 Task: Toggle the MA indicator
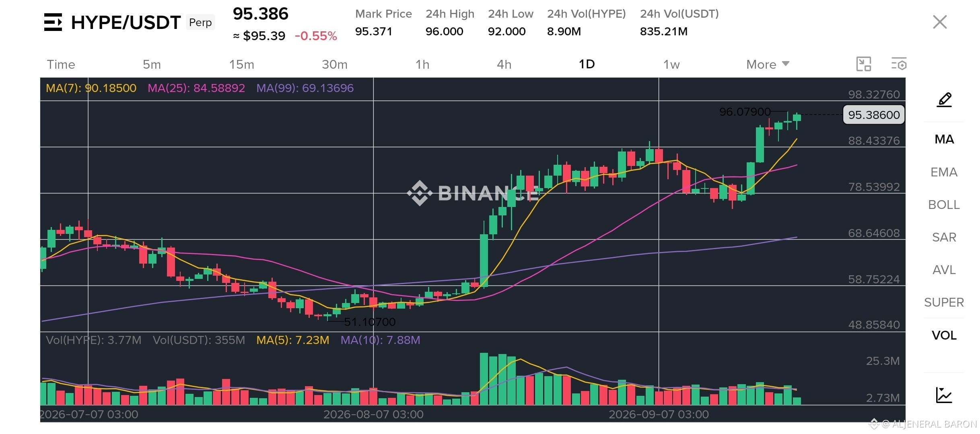point(944,139)
